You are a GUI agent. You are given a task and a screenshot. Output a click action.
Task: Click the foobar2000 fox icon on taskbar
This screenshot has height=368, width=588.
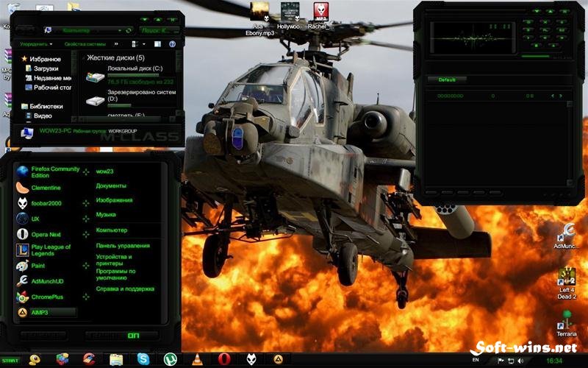[x=251, y=359]
